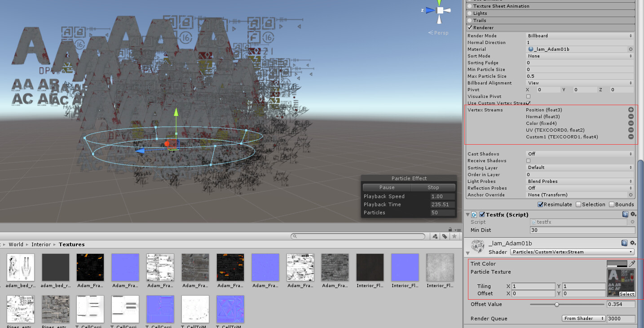
Task: Disable the Renderer module checkmark
Action: coord(470,27)
